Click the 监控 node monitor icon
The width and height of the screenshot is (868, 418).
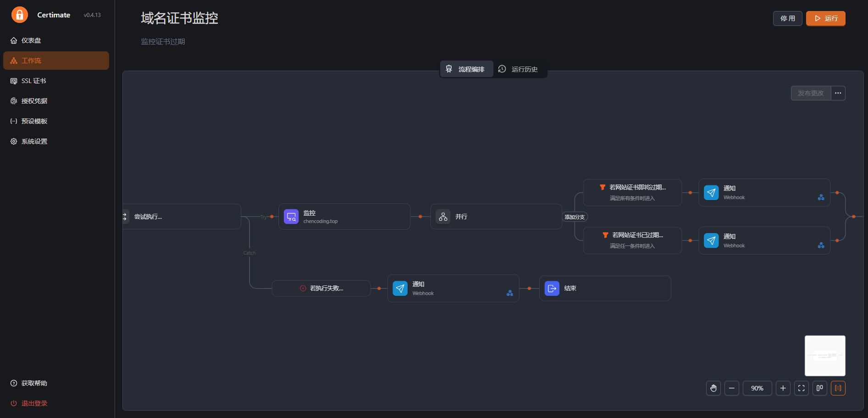(291, 217)
